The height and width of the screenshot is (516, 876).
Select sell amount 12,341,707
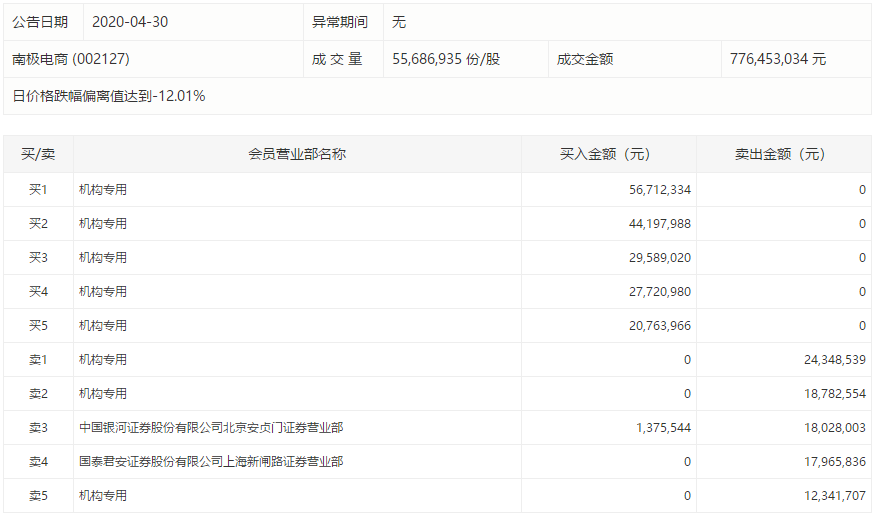835,496
